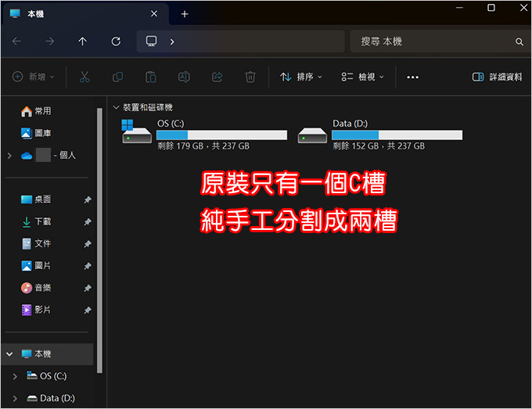Image resolution: width=532 pixels, height=409 pixels.
Task: Open the 新增 new item dropdown
Action: pos(33,77)
